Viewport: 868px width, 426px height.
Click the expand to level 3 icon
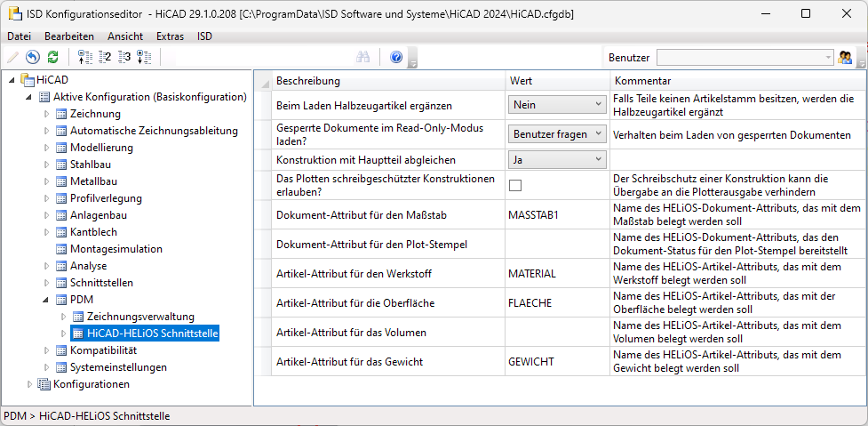coord(124,57)
